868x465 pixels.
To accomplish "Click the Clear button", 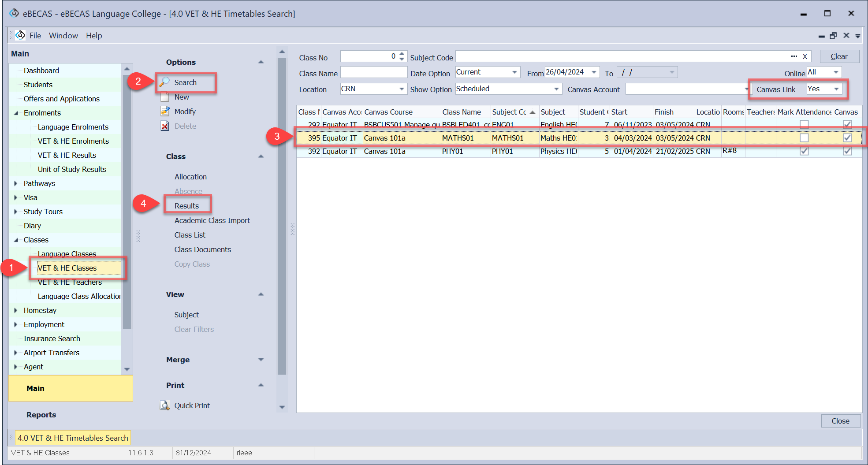I will (839, 56).
